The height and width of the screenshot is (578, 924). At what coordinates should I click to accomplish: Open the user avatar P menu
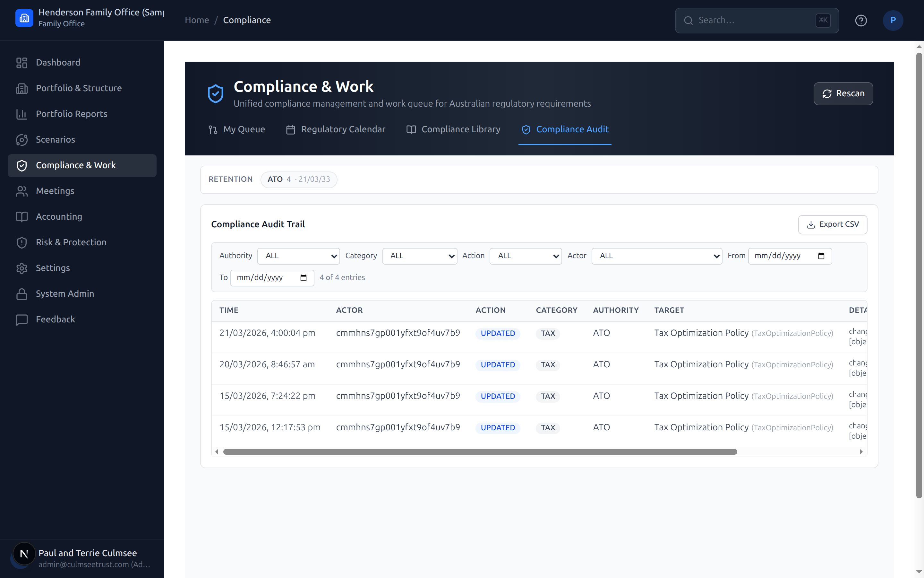(x=893, y=20)
